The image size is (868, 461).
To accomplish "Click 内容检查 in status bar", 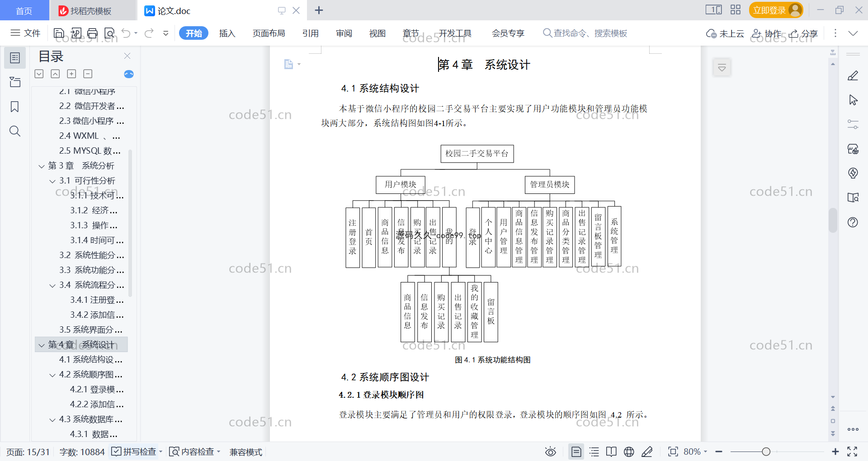I will (195, 452).
